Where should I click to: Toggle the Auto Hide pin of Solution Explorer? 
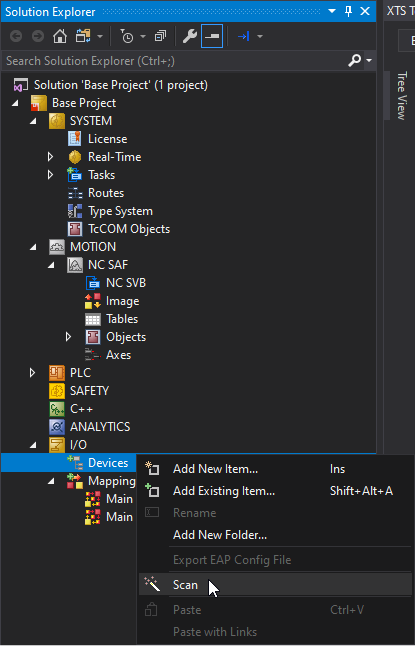(348, 12)
